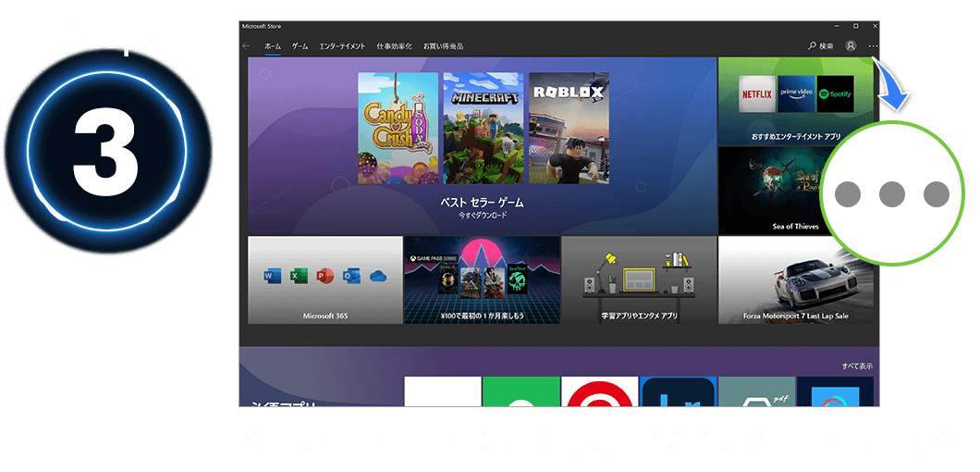Click the PowerPoint icon in Microsoft 365 tile
980x472 pixels.
coord(325,276)
